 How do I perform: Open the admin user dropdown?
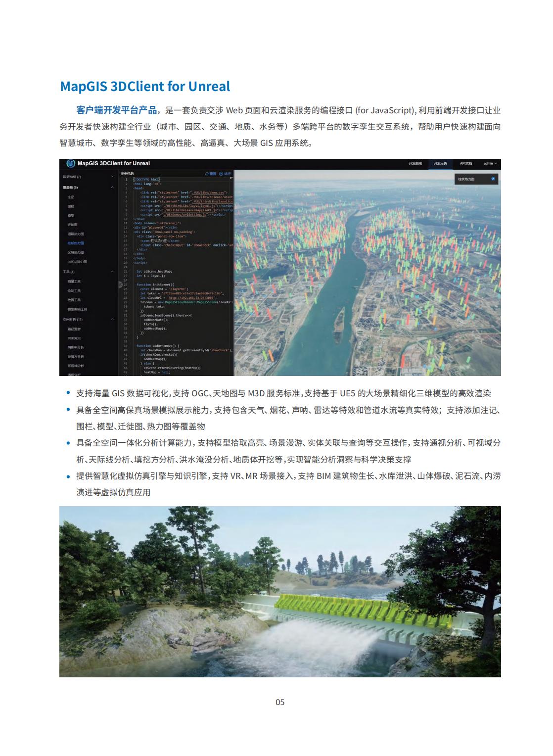click(490, 163)
